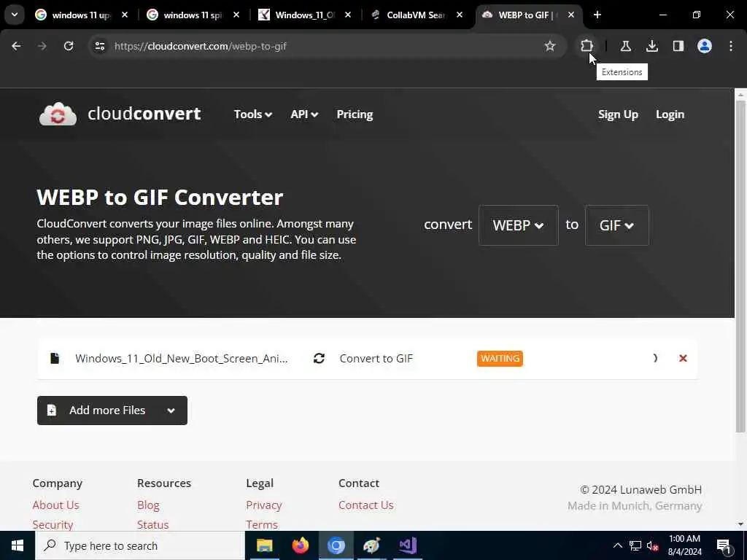
Task: Click the Chrome taskbar icon
Action: pyautogui.click(x=336, y=545)
